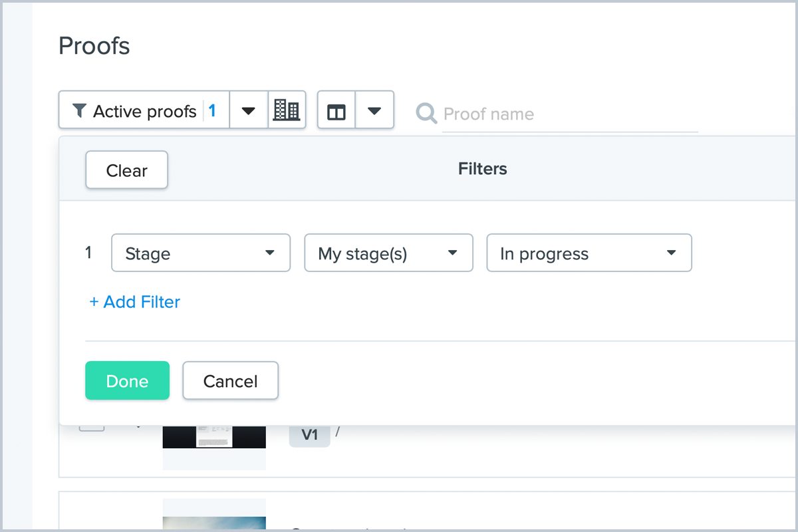The height and width of the screenshot is (532, 798).
Task: Click the Active proofs label
Action: [144, 110]
